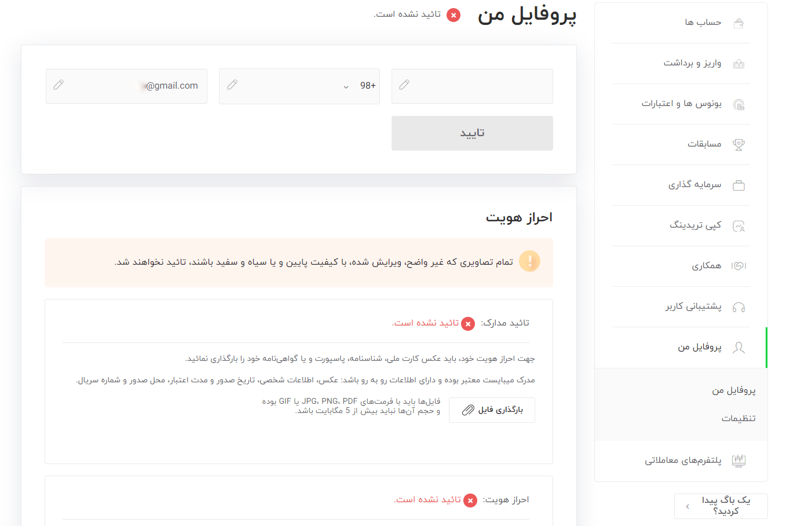This screenshot has width=812, height=526.
Task: Expand the bug report panel chevron
Action: (x=687, y=506)
